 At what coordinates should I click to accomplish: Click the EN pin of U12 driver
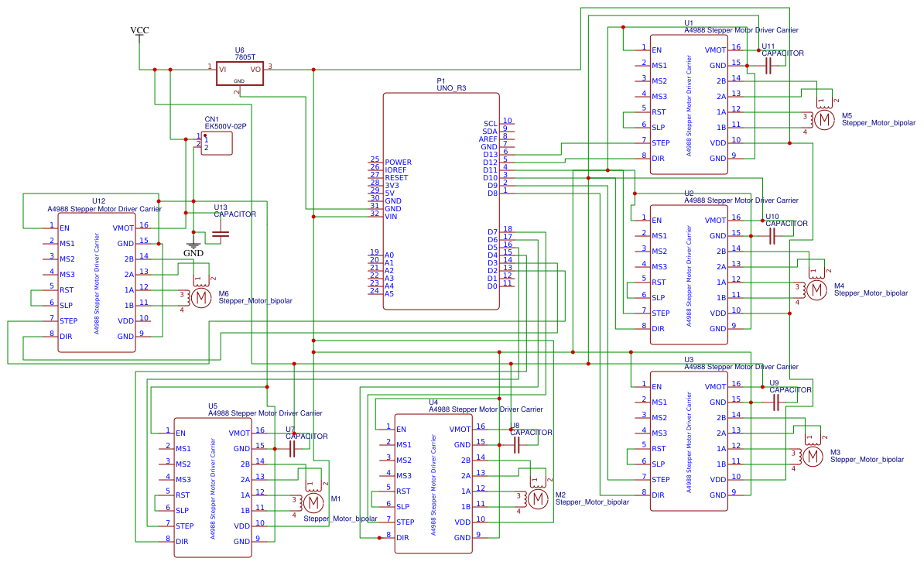(x=66, y=228)
